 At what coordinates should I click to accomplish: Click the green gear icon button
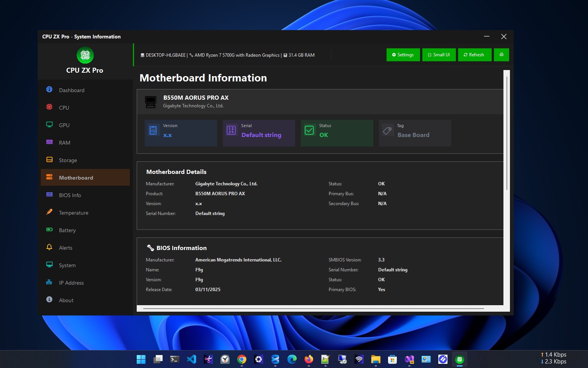point(502,55)
